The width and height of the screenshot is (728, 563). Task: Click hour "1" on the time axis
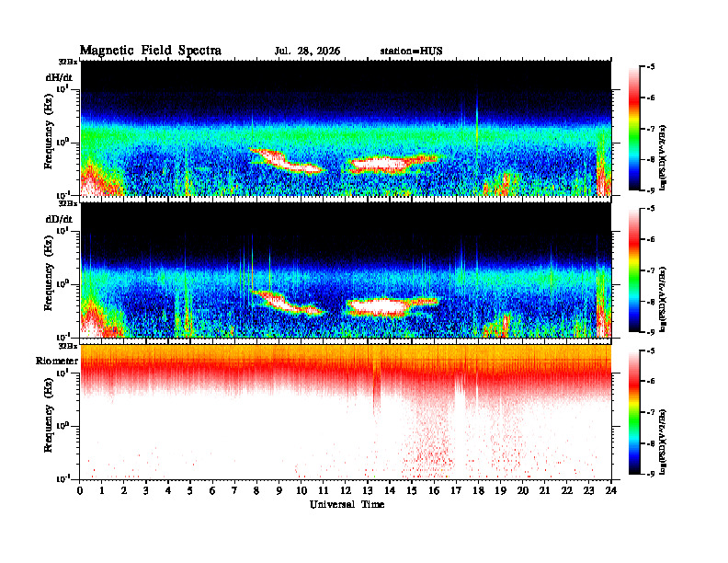pos(102,491)
